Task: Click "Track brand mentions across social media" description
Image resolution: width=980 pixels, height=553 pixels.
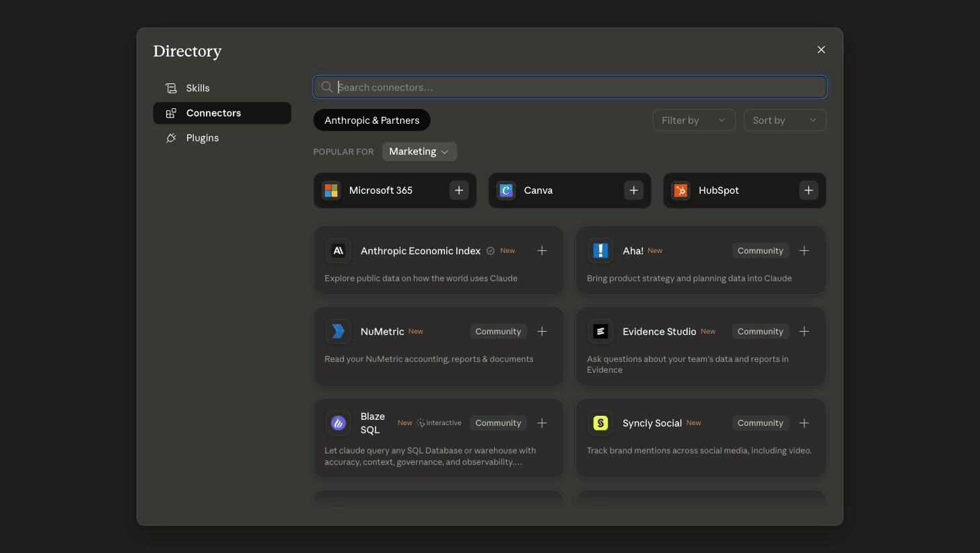Action: click(x=699, y=451)
